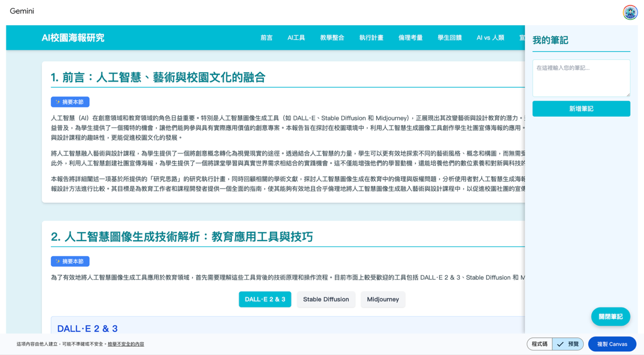Click the second 摘要本節 sparkle button

tap(70, 261)
